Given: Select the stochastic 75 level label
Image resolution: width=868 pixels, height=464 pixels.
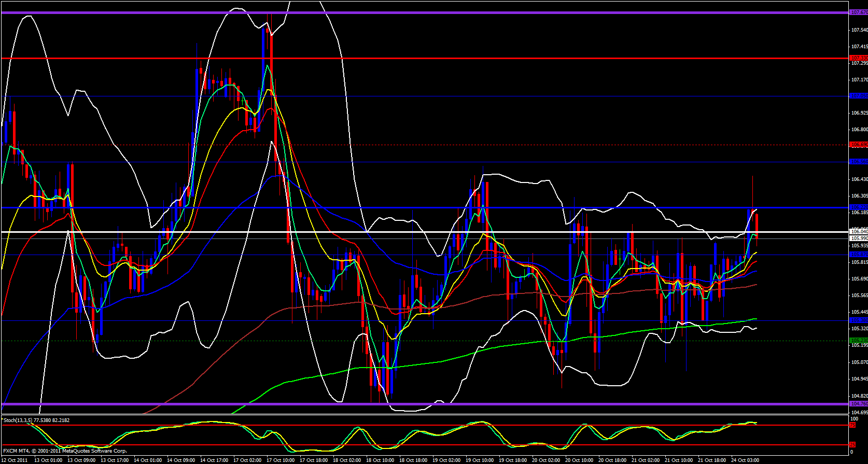Looking at the screenshot, I should pyautogui.click(x=852, y=425).
